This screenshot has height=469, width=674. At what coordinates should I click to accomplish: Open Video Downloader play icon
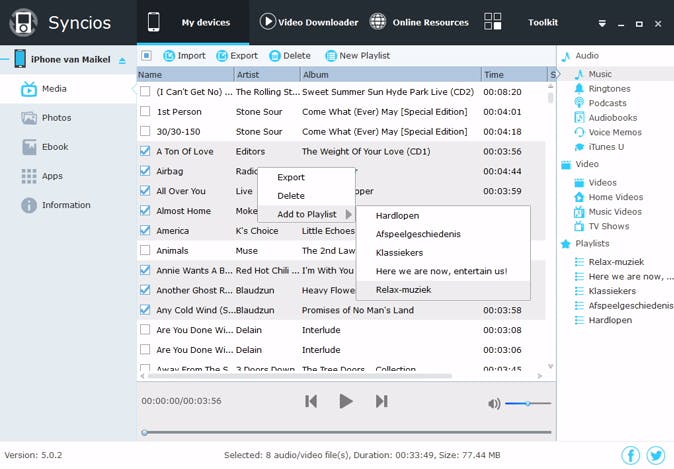tap(267, 21)
